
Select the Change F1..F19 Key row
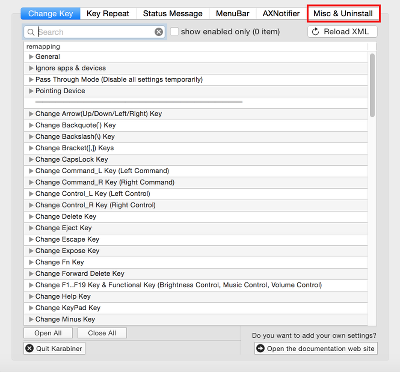(x=196, y=285)
